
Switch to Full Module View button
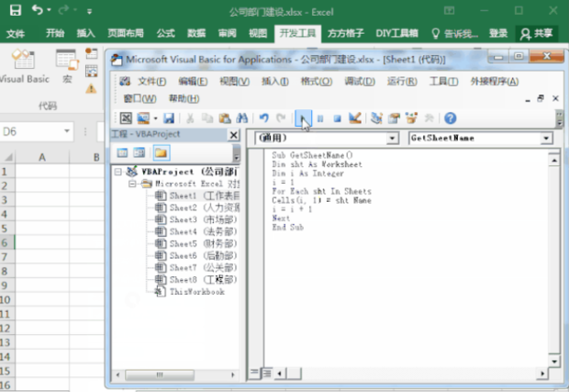[267, 373]
